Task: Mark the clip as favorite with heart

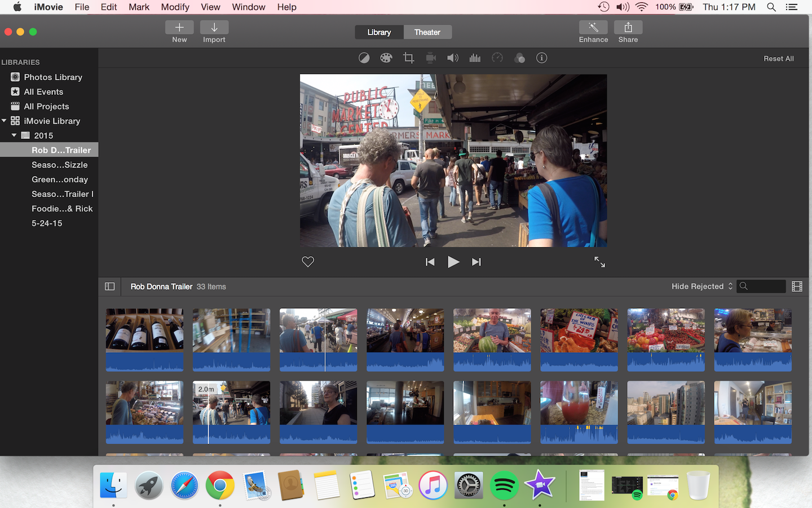Action: point(308,262)
